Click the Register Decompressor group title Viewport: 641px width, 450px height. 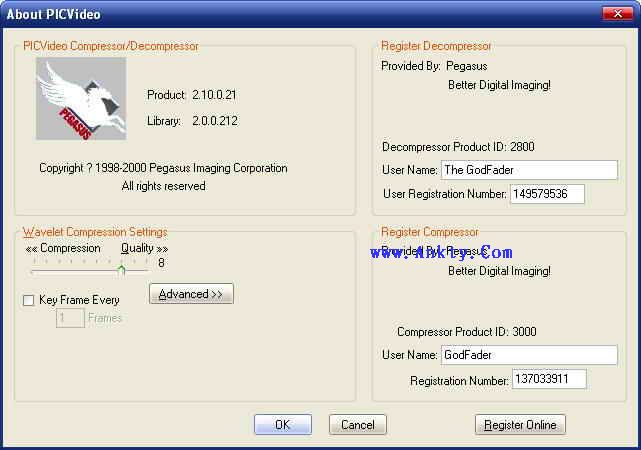(x=436, y=46)
